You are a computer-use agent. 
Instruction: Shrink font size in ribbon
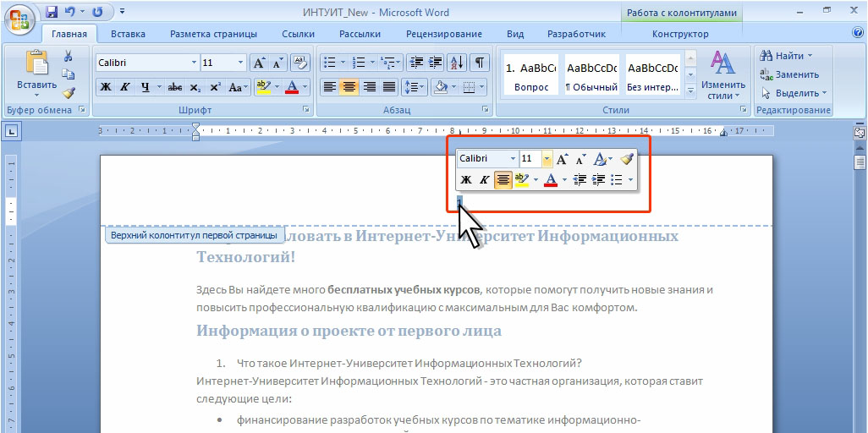(x=277, y=63)
